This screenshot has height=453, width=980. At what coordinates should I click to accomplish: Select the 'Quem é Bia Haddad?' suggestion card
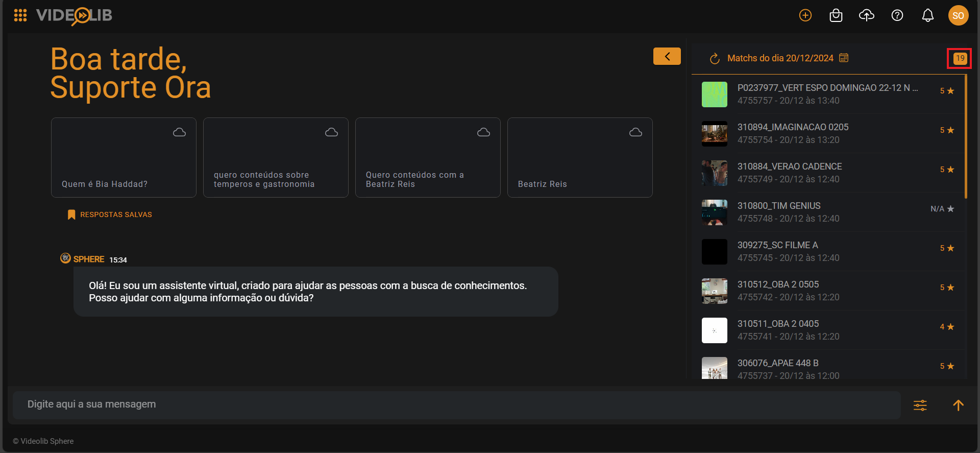click(124, 157)
